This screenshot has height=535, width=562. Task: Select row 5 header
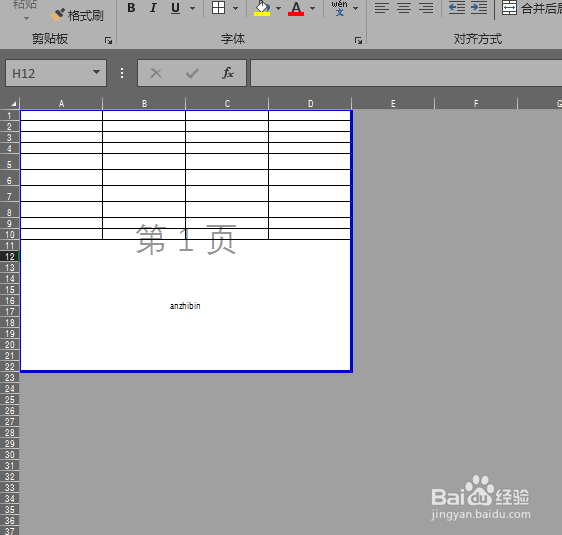tap(10, 164)
